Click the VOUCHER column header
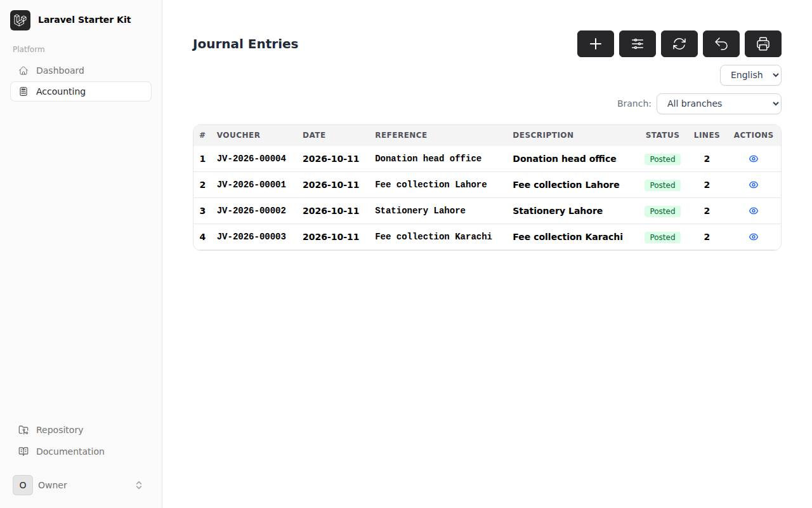This screenshot has height=508, width=812. pos(239,135)
